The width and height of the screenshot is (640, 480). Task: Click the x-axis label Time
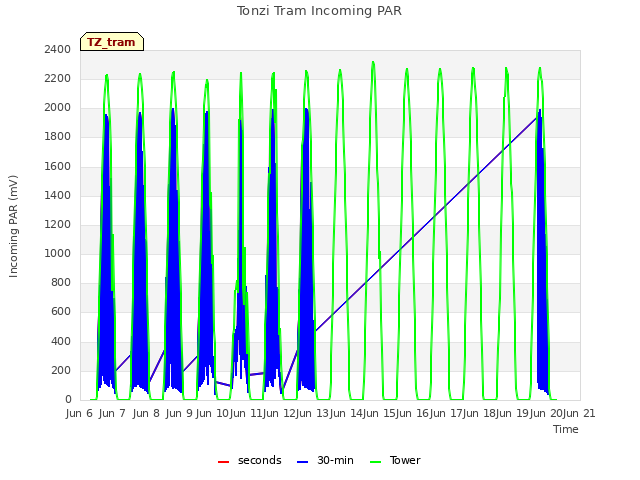pos(566,429)
